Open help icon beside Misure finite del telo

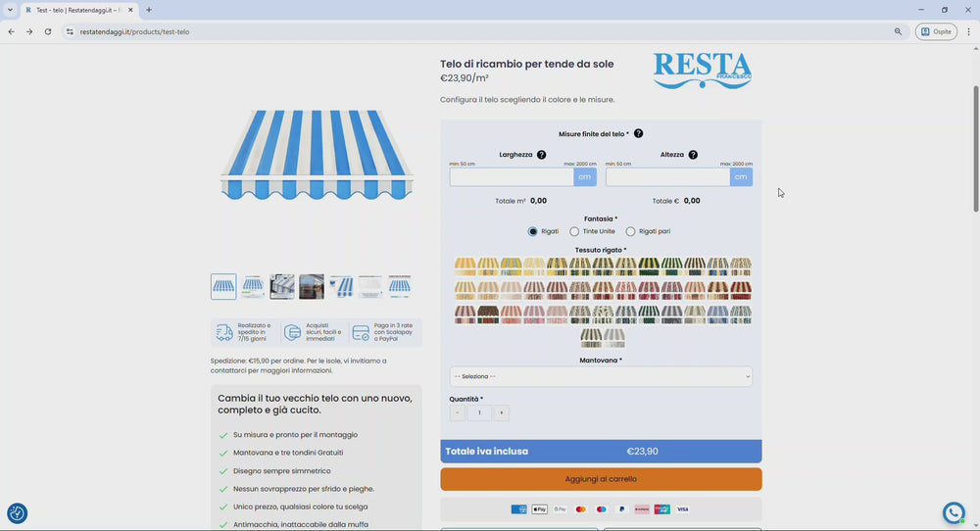(638, 133)
